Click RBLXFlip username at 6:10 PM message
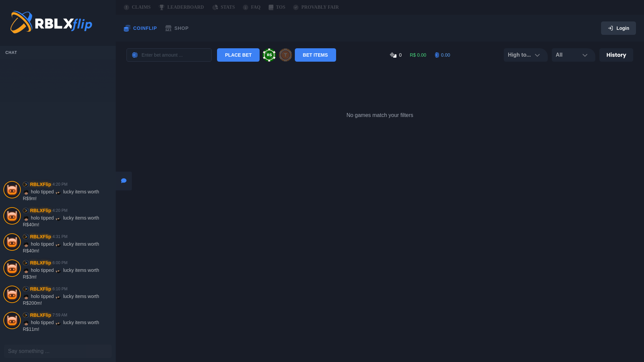The height and width of the screenshot is (362, 644). 41,289
